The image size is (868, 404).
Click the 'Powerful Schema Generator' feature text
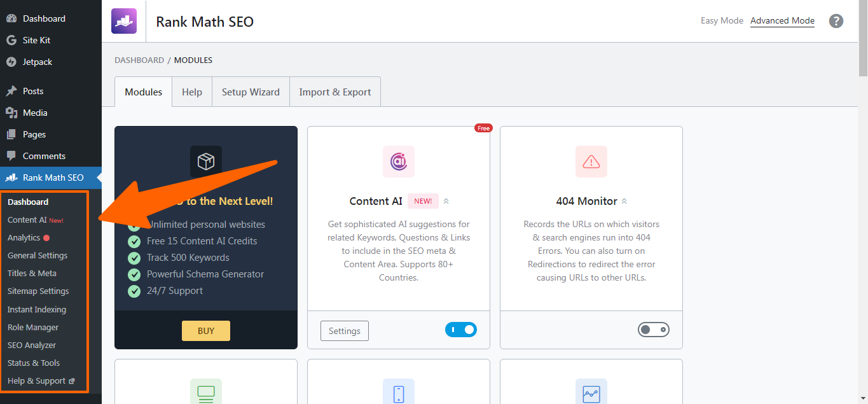pyautogui.click(x=205, y=274)
